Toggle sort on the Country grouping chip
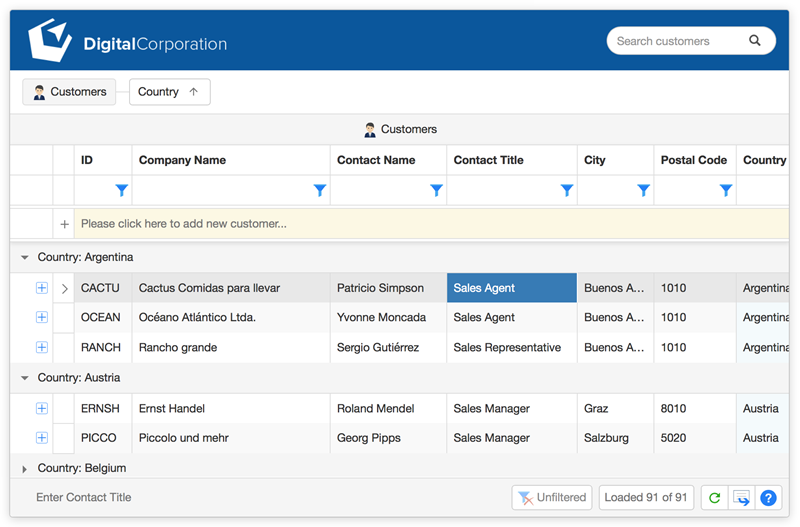Viewport: 800px width, 527px height. click(169, 92)
